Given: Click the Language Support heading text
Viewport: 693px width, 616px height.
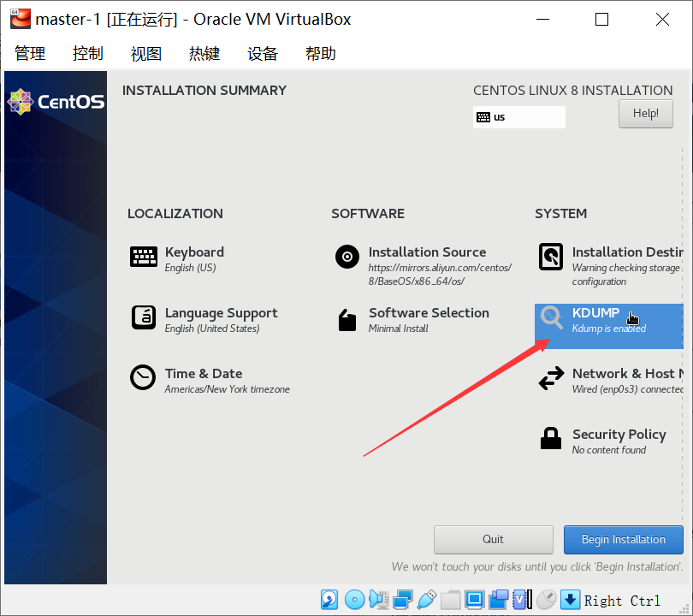Looking at the screenshot, I should pos(221,313).
